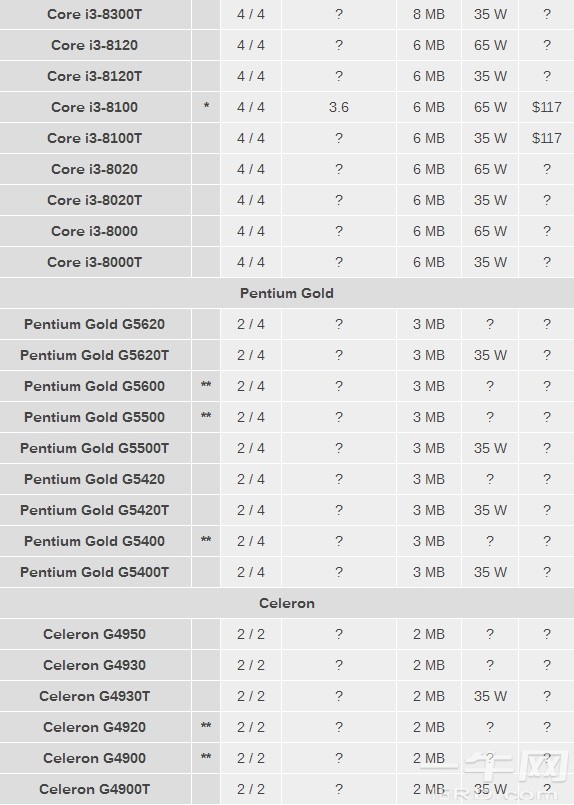Click the single asterisk beside Core i3-8100

[x=206, y=106]
